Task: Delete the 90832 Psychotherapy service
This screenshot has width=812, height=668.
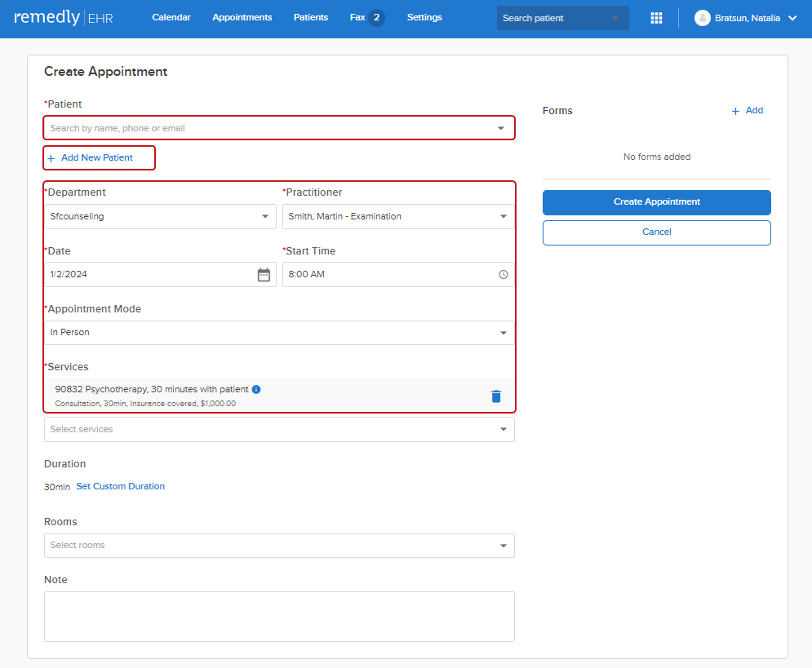Action: click(496, 396)
